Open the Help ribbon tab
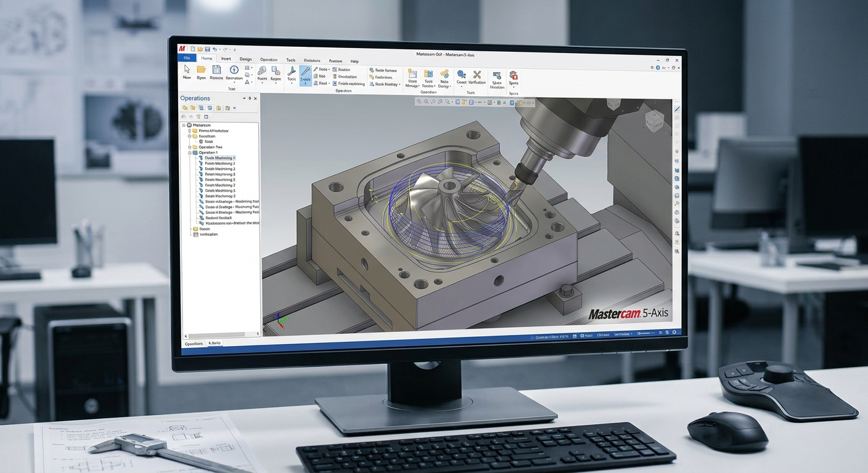868x473 pixels. [354, 62]
